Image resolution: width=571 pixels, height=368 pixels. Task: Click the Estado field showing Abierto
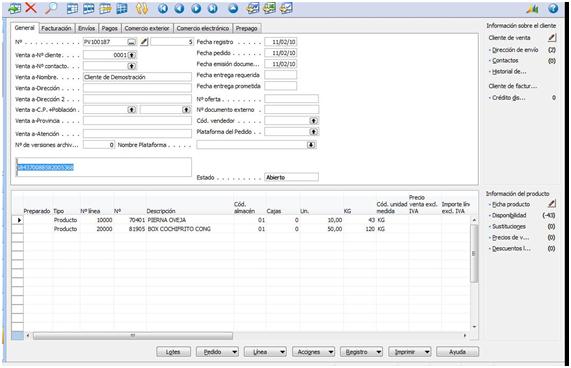click(x=291, y=177)
